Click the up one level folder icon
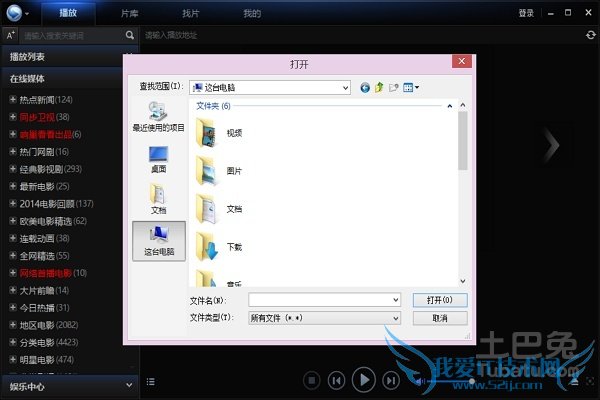This screenshot has height=400, width=600. tap(379, 88)
